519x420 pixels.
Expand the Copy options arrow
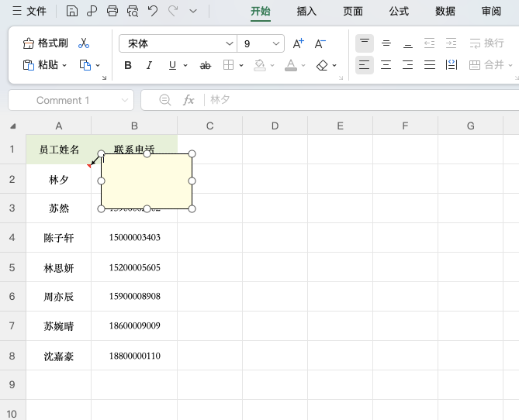pyautogui.click(x=98, y=65)
